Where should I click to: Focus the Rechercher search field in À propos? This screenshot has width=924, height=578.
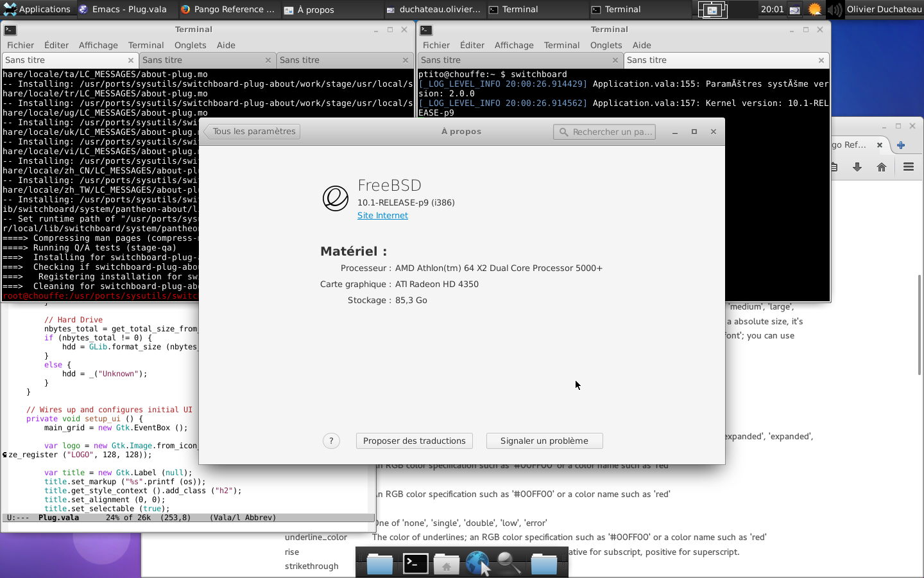(604, 132)
